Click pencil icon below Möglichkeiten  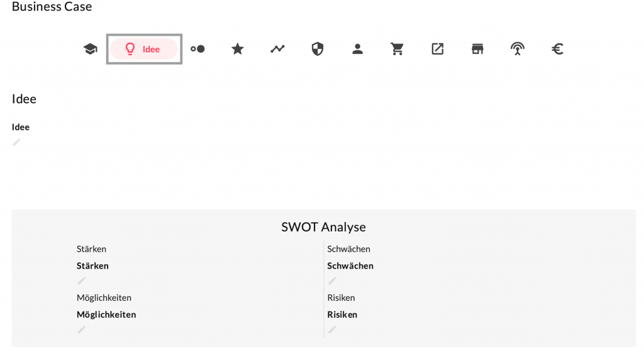pos(82,329)
